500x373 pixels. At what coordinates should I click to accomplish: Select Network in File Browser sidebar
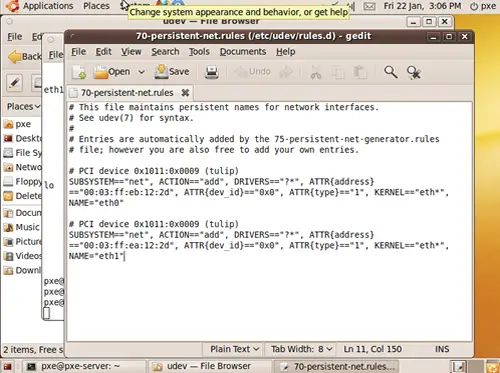tap(23, 167)
